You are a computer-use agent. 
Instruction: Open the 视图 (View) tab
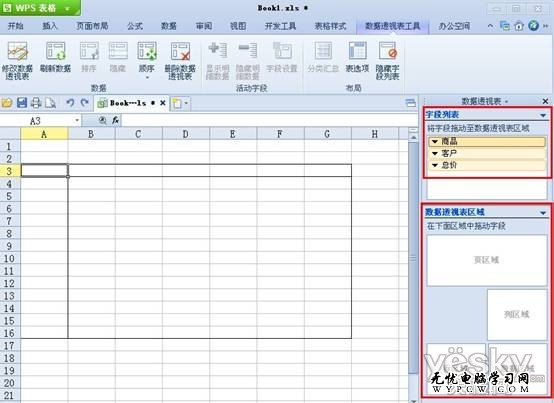[x=238, y=26]
